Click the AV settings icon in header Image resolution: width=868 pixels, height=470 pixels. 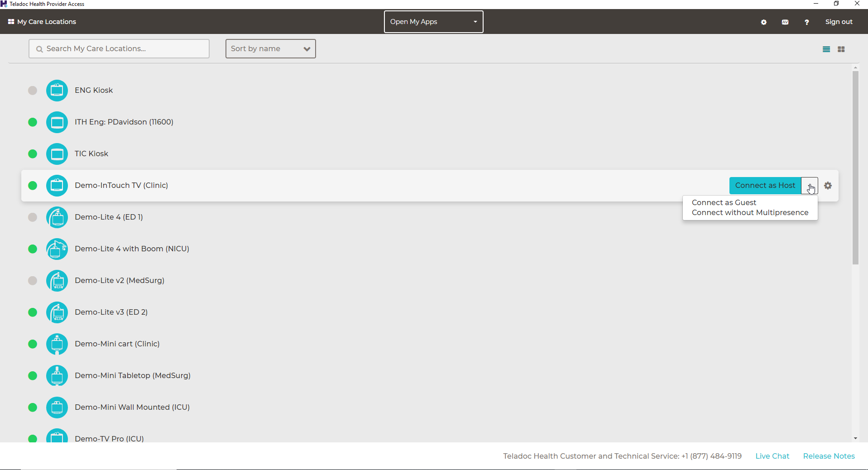point(785,22)
